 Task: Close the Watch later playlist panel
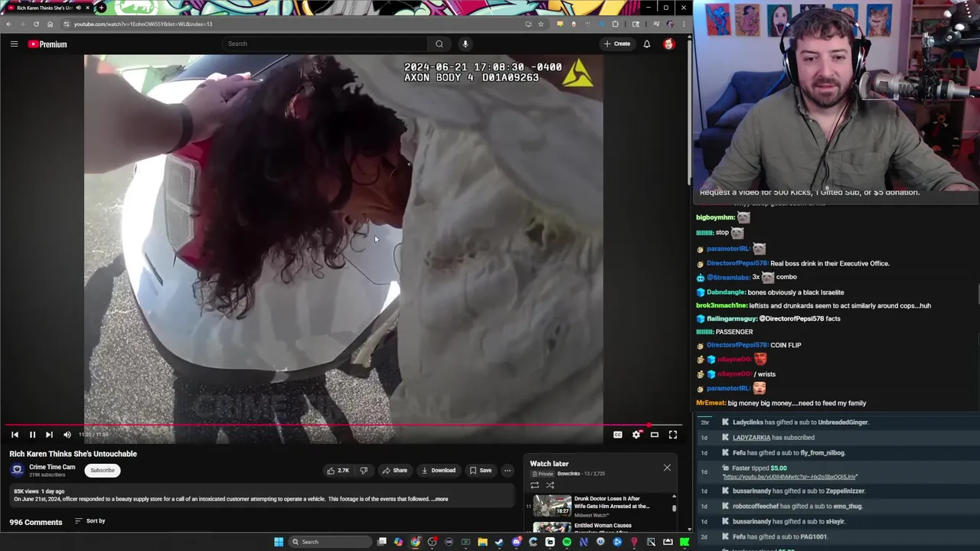tap(667, 468)
